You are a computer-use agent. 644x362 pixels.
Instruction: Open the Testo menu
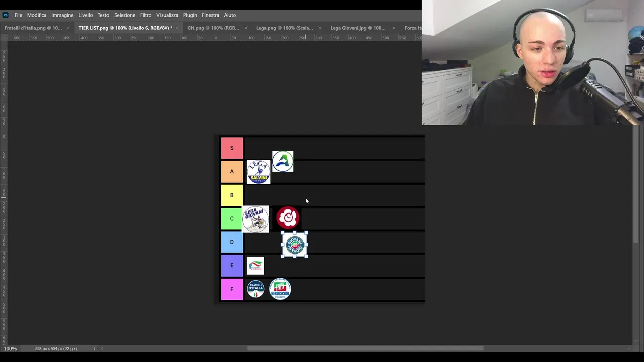click(103, 15)
